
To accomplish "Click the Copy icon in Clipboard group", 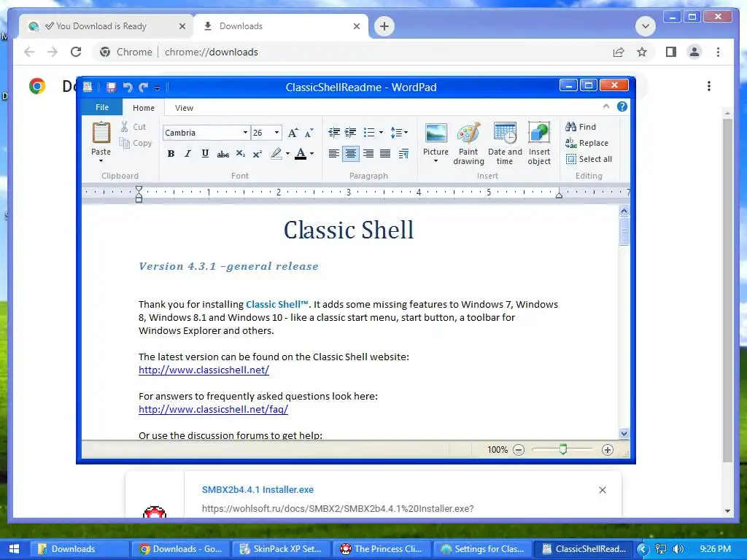I will coord(124,143).
